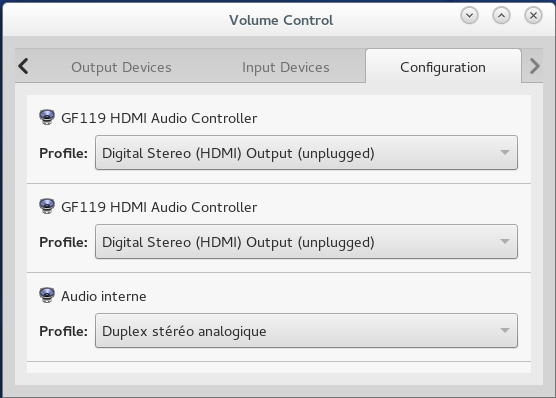
Task: Click the Volume Control title bar
Action: [281, 20]
